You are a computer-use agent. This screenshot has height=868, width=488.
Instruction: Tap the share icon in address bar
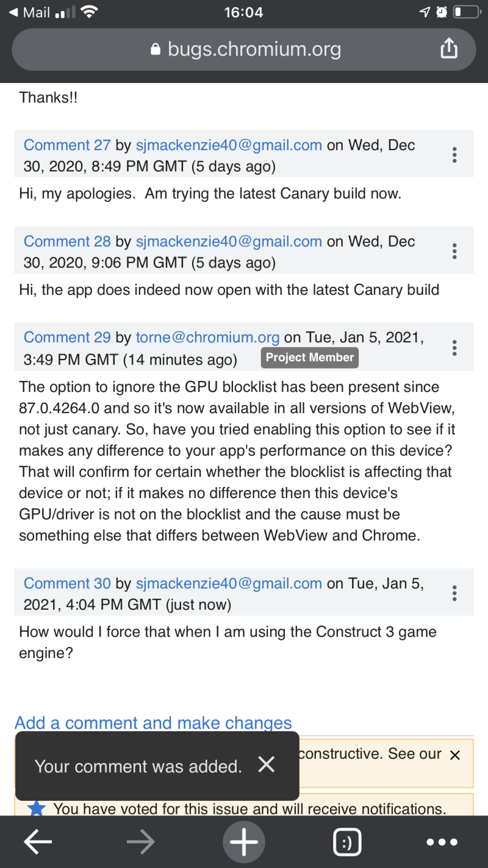[x=448, y=49]
